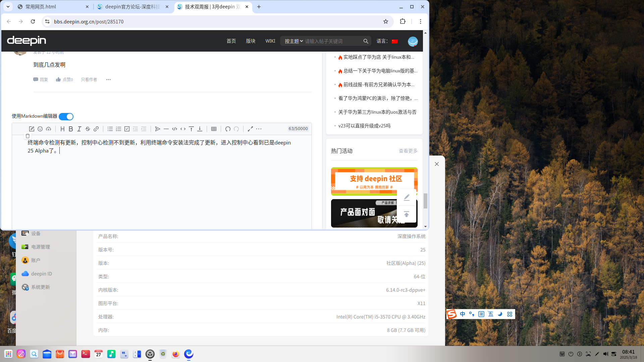
Task: Click 只看作者 filter link
Action: (89, 79)
